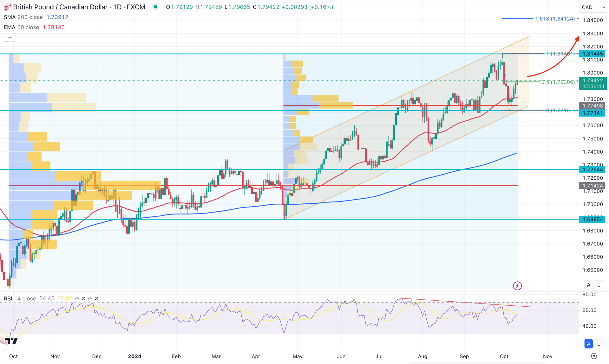609x364 pixels.
Task: Toggle log scale L on the RSI pane
Action: tap(599, 344)
